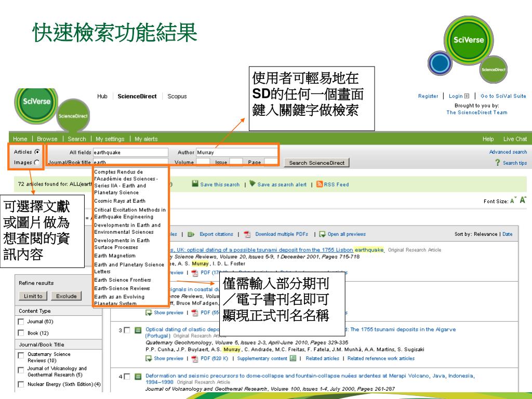Screen dimensions: 532x399
Task: Click the PDF icon for result 3
Action: click(194, 358)
